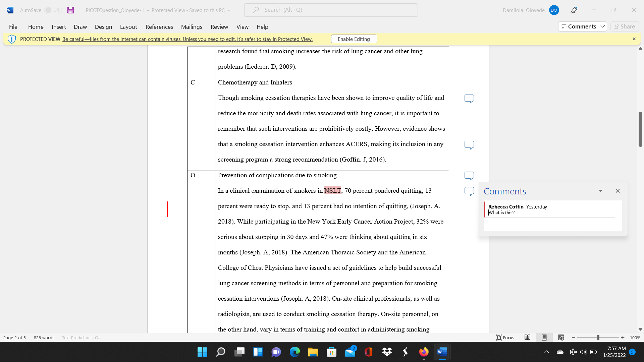644x362 pixels.
Task: Expand the Comments pane options arrow
Action: 600,191
